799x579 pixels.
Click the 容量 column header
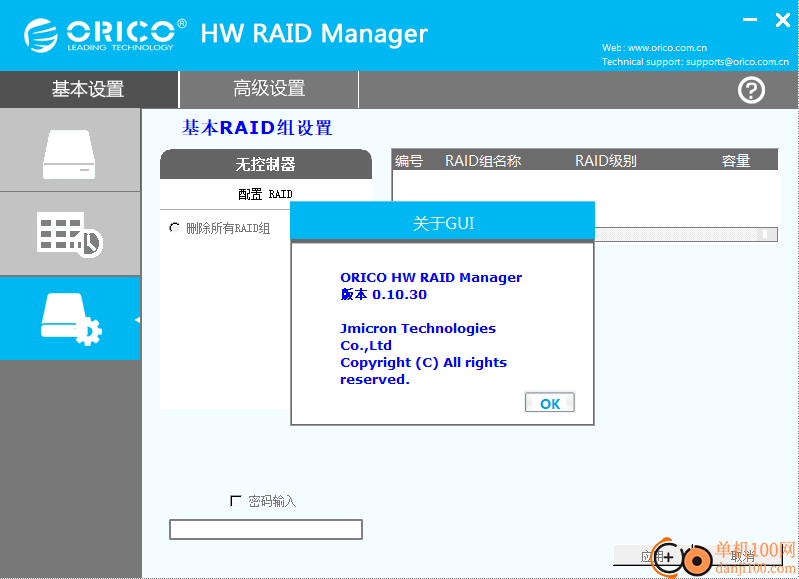tap(736, 161)
